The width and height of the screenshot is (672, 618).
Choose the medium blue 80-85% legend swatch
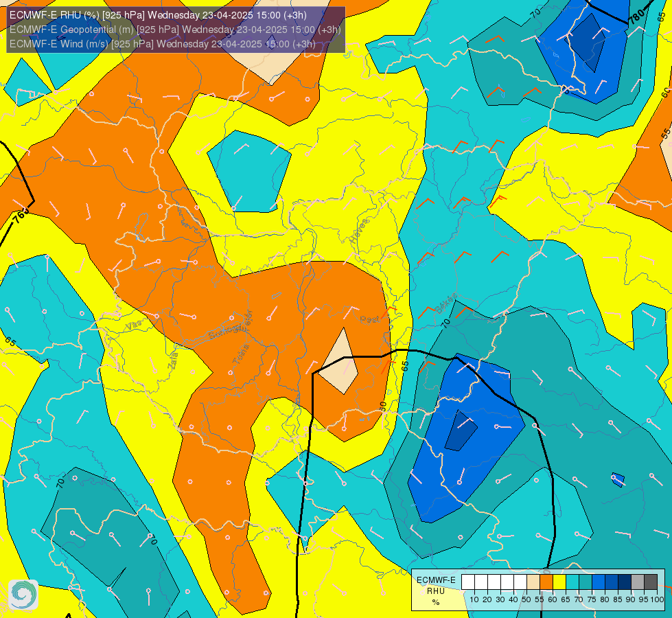coord(612,582)
